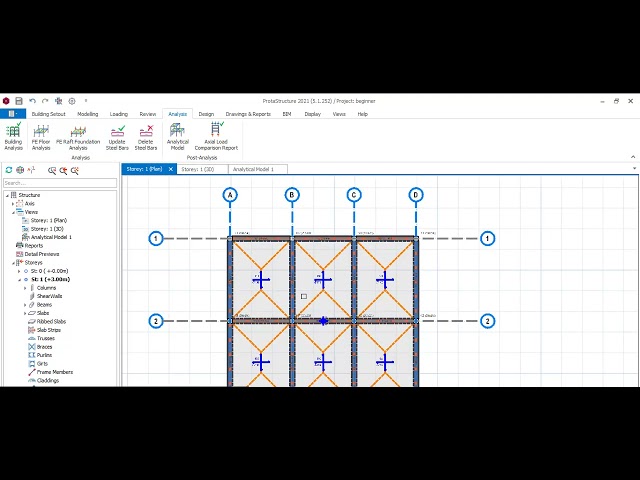Open the BIM ribbon tab

pyautogui.click(x=287, y=114)
